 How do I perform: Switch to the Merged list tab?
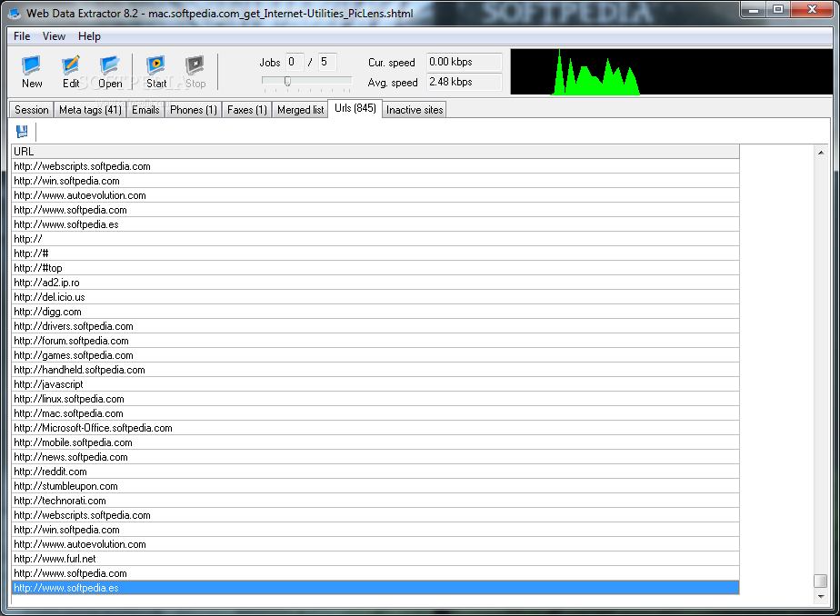301,110
